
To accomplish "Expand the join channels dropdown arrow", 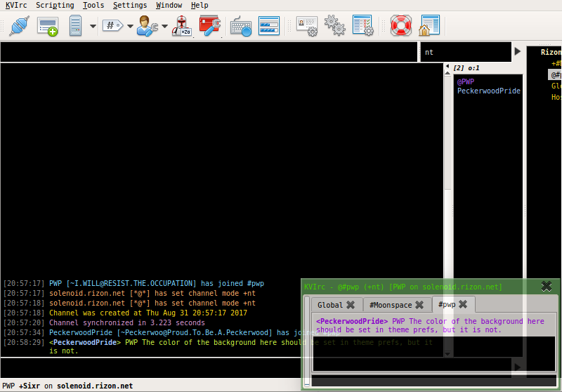I will [x=130, y=27].
